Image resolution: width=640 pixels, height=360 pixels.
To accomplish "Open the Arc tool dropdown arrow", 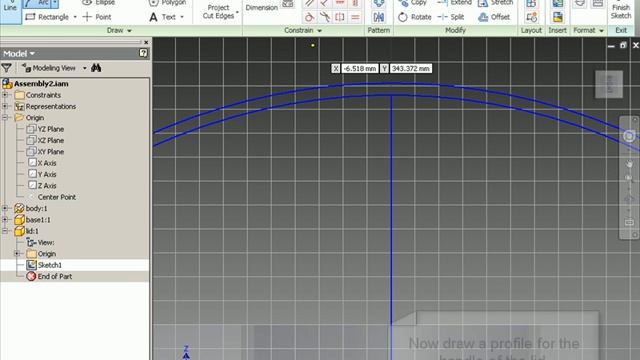I will click(55, 3).
